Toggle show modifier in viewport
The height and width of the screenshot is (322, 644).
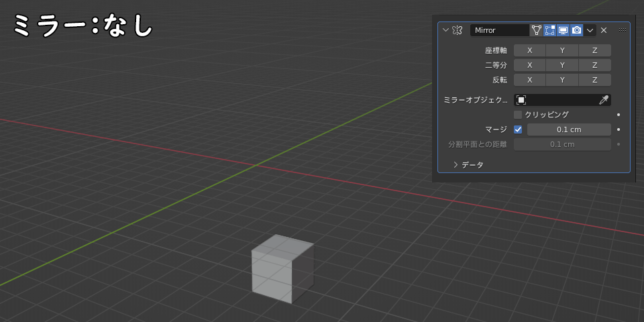click(563, 30)
